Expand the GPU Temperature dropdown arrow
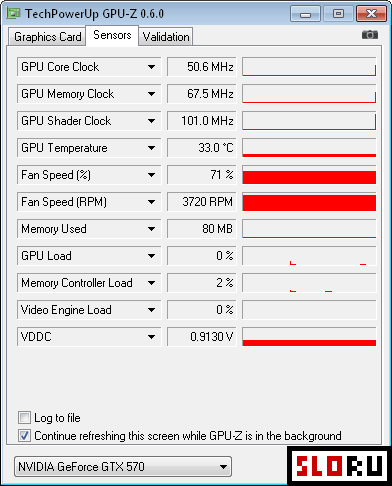 coord(151,148)
